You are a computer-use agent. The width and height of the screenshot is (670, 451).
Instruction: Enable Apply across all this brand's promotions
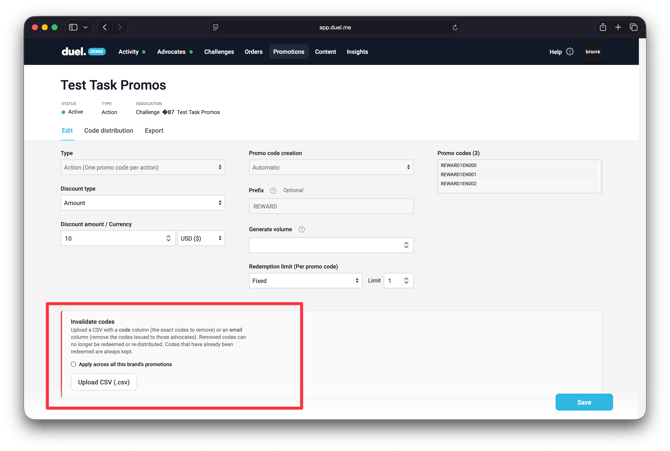[73, 364]
